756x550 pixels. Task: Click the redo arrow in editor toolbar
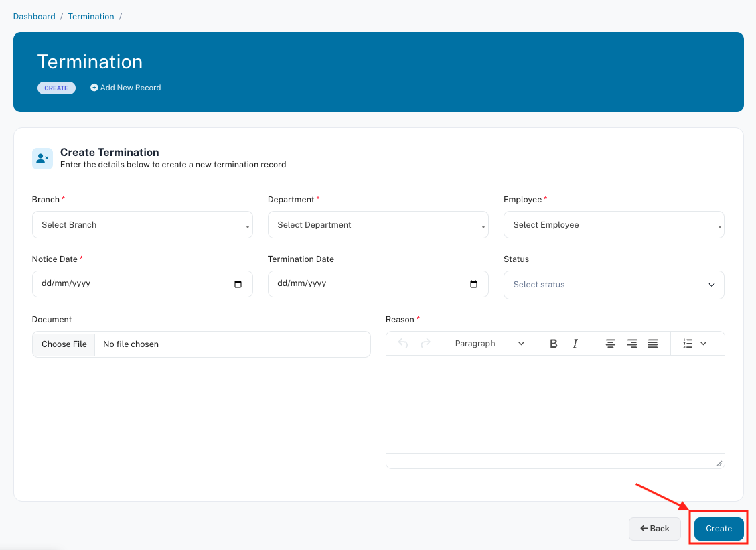[x=425, y=344]
